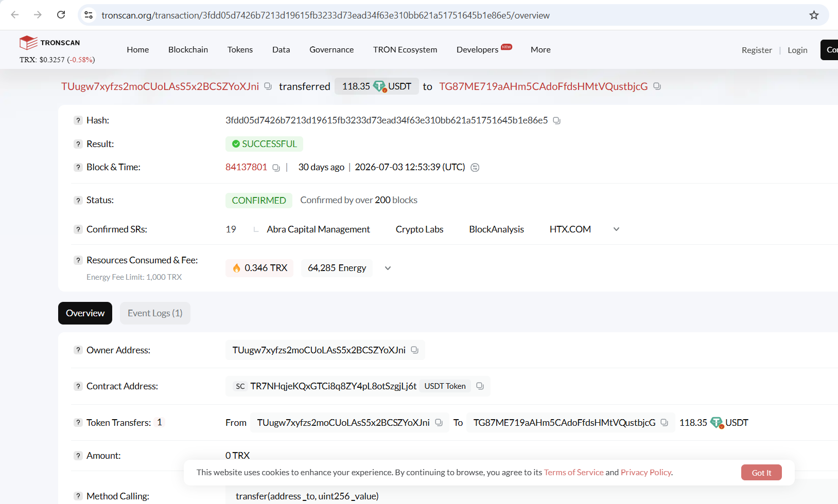Toggle the time format icon next to UTC

point(475,167)
